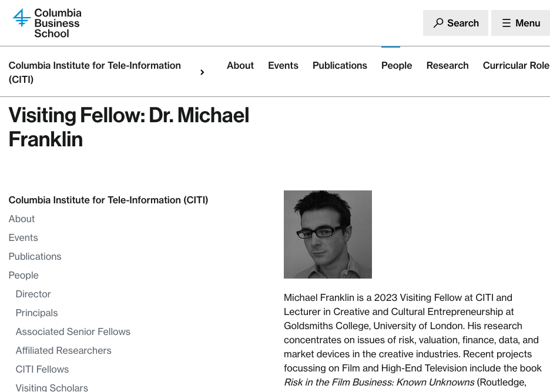
Task: View Affiliated Researchers in sidebar
Action: [63, 350]
